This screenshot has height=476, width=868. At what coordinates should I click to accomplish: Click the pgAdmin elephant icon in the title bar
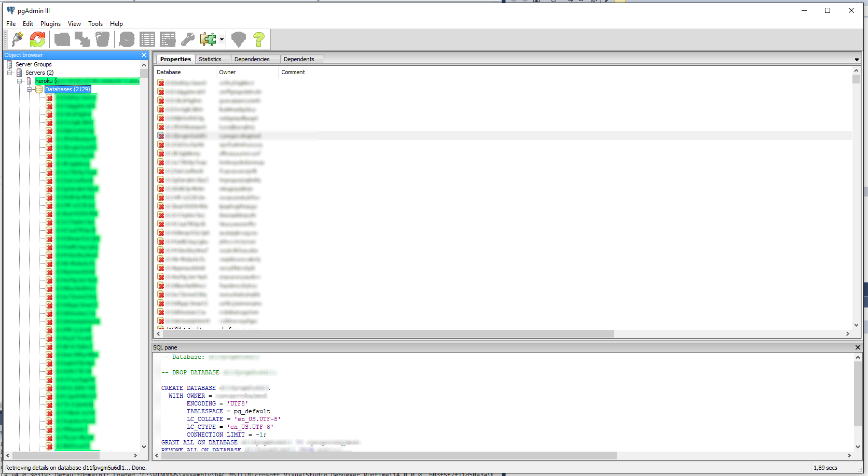pos(10,10)
